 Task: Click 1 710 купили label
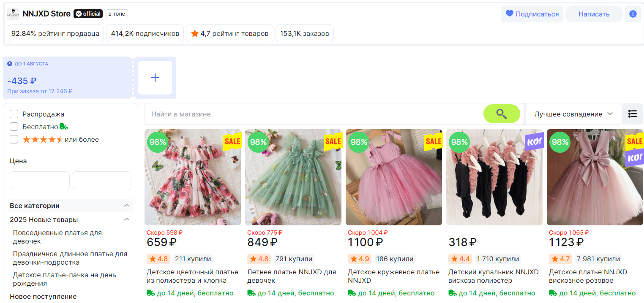pyautogui.click(x=498, y=259)
